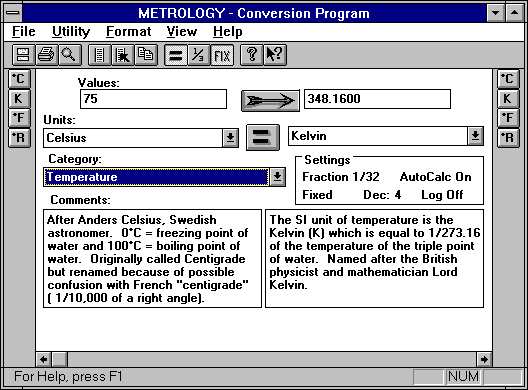
Task: Click the arrow convert button
Action: pos(270,100)
